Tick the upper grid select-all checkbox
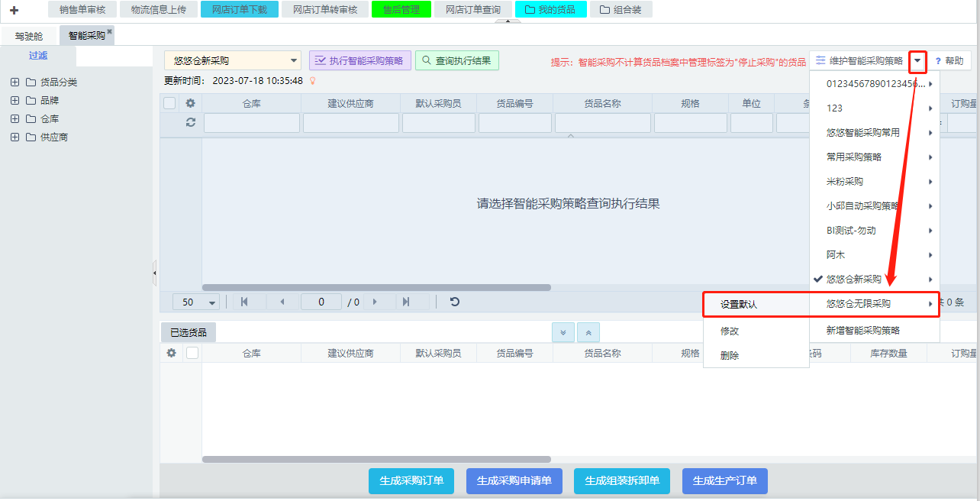Image resolution: width=980 pixels, height=501 pixels. pyautogui.click(x=169, y=103)
